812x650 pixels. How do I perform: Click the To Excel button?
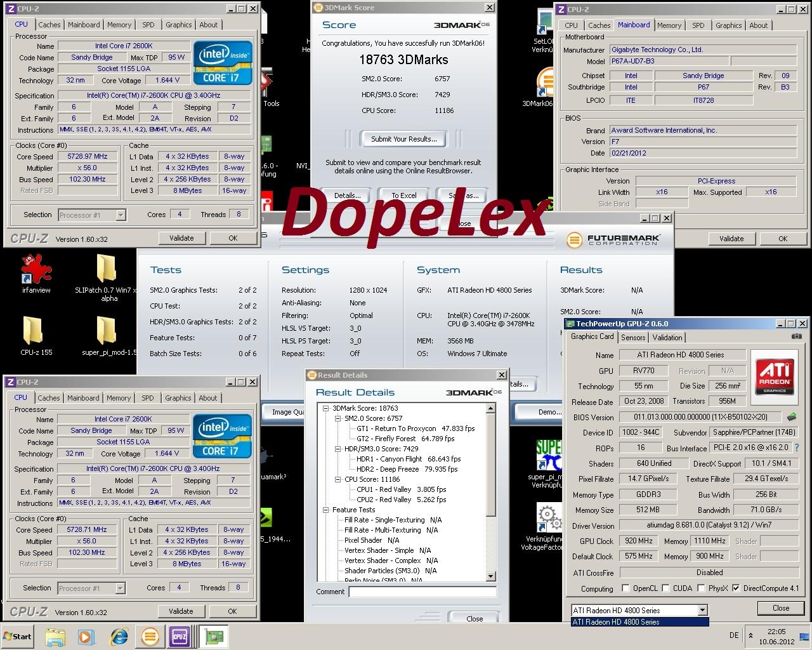tap(404, 196)
